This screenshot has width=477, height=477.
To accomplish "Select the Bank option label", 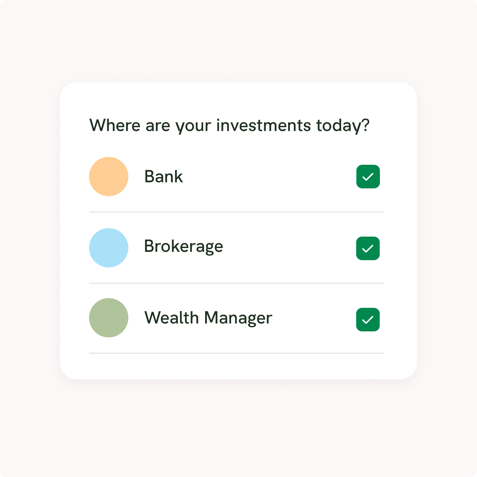I will pyautogui.click(x=163, y=176).
